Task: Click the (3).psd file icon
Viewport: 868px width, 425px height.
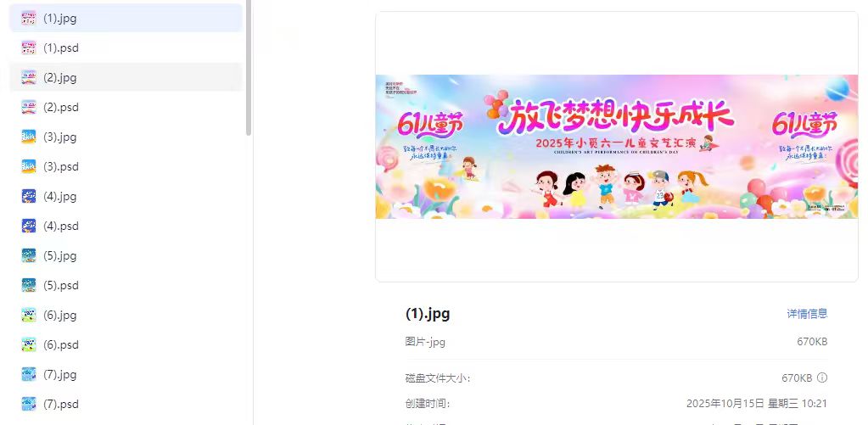Action: pos(29,166)
